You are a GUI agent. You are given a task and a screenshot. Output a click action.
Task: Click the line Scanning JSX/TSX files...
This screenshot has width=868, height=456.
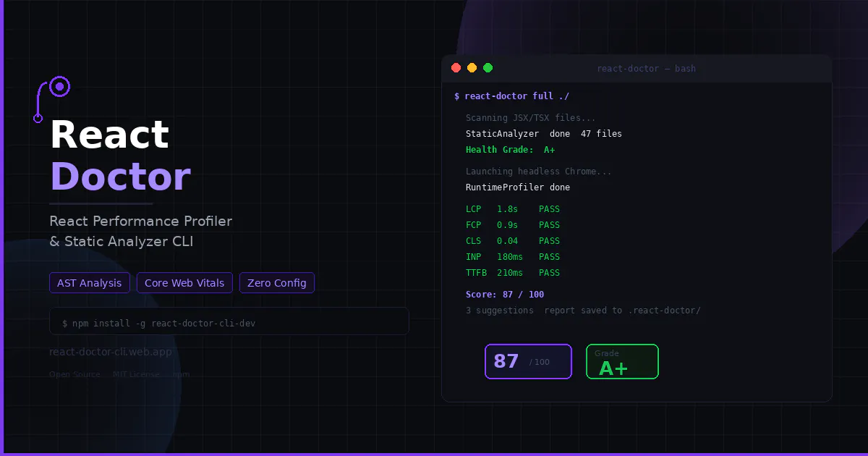pos(531,118)
